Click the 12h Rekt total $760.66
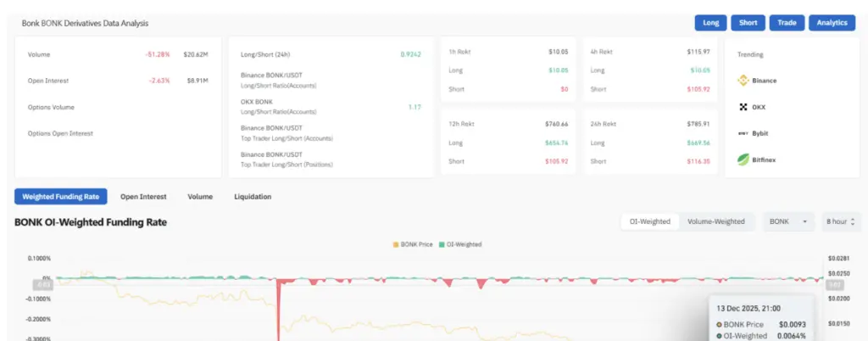 (557, 124)
